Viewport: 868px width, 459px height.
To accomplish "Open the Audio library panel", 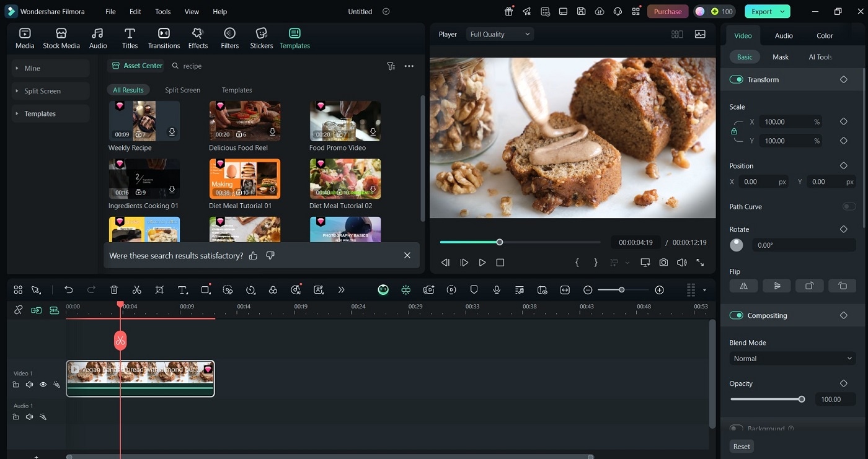I will [98, 38].
